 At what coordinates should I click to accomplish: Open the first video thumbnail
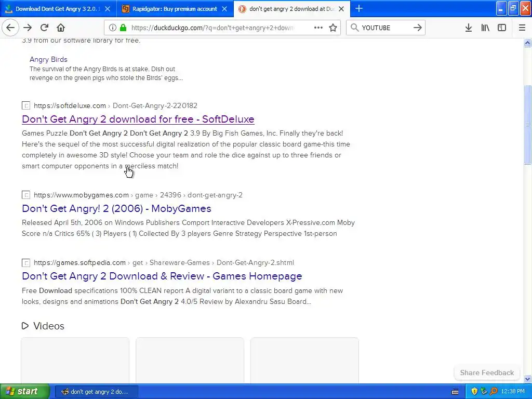point(75,361)
